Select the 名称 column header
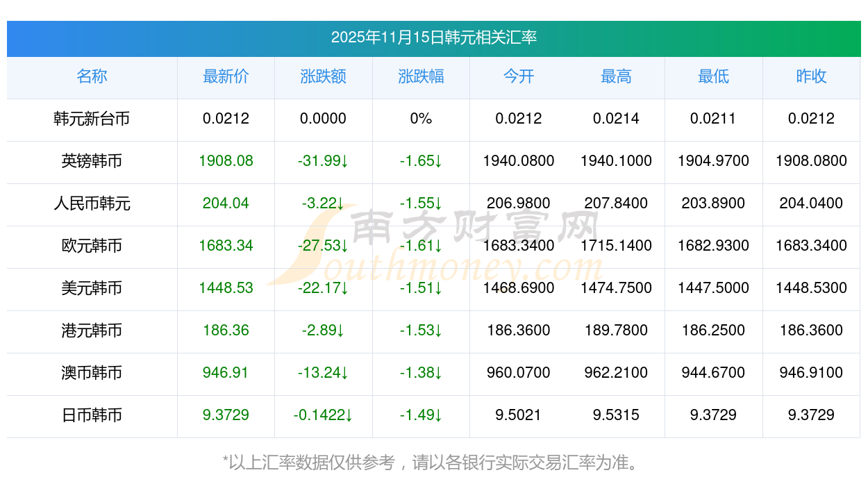The height and width of the screenshot is (484, 868). click(x=92, y=76)
